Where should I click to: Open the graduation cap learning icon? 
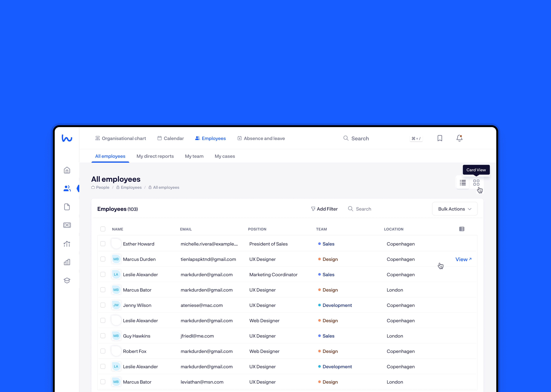[67, 280]
